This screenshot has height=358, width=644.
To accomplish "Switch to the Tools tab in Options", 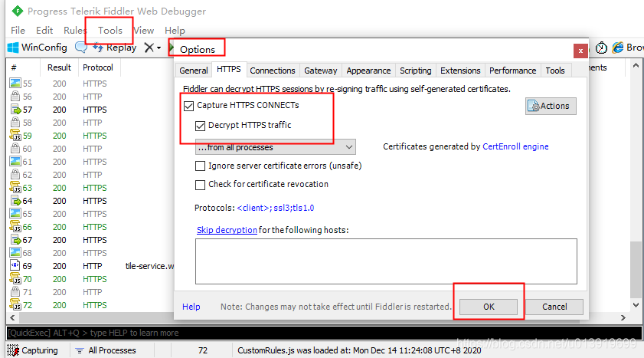I will pos(555,71).
